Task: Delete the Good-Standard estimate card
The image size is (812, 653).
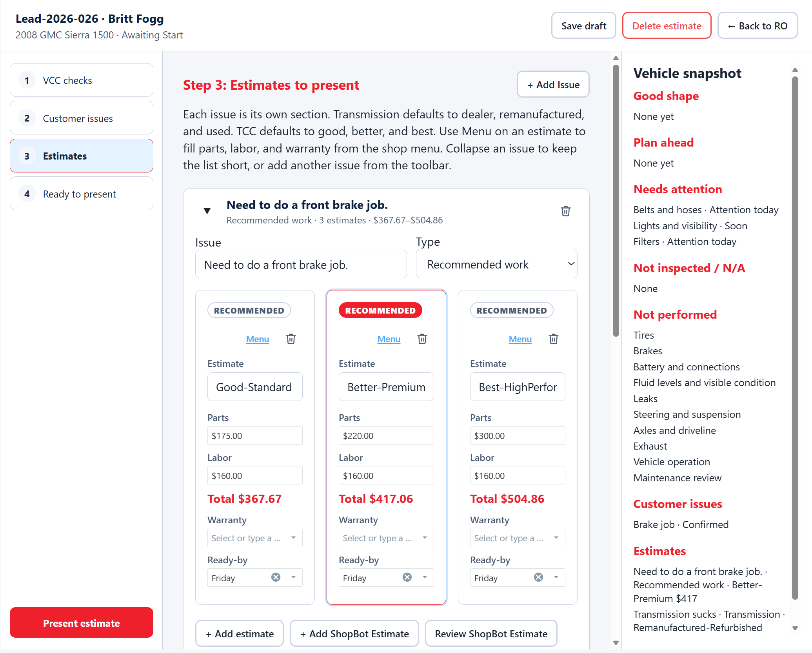Action: coord(291,339)
